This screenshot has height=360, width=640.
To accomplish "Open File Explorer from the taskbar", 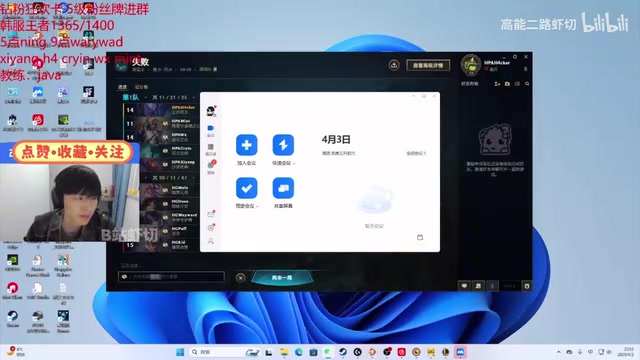I will 284,352.
